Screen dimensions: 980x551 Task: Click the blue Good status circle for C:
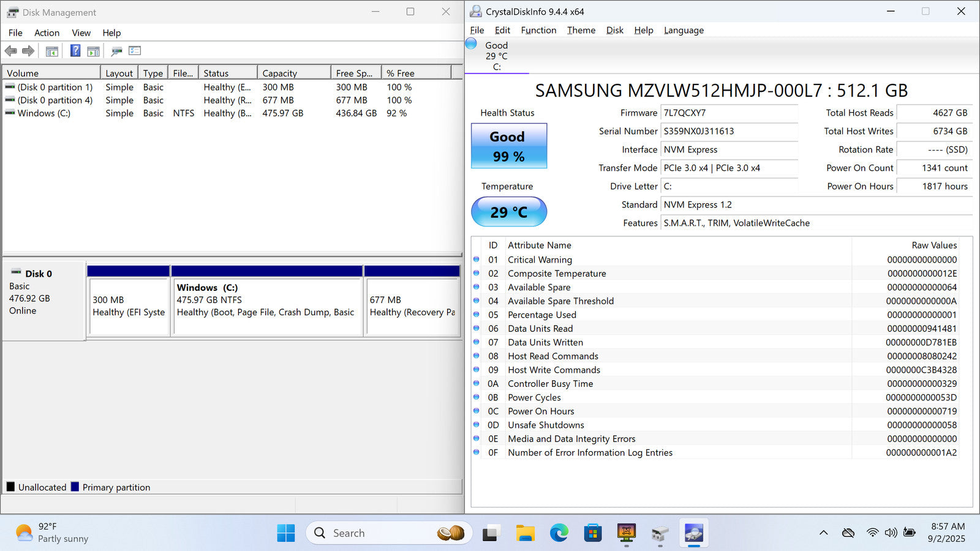pos(471,43)
